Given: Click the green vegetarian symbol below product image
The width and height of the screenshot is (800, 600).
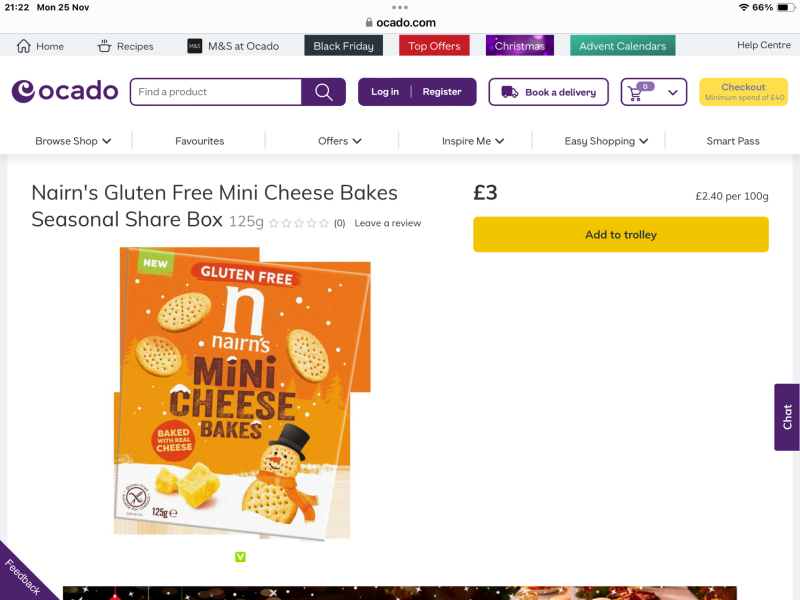Looking at the screenshot, I should 240,557.
